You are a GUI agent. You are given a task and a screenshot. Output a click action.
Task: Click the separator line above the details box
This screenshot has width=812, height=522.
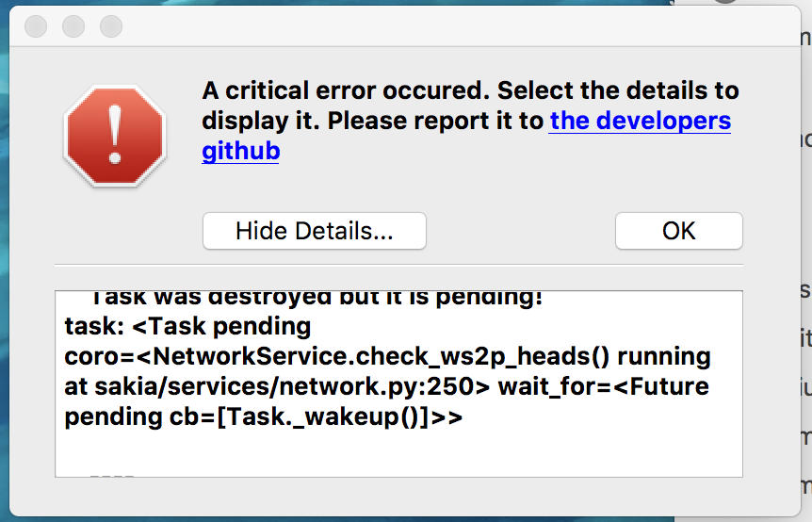tap(398, 265)
